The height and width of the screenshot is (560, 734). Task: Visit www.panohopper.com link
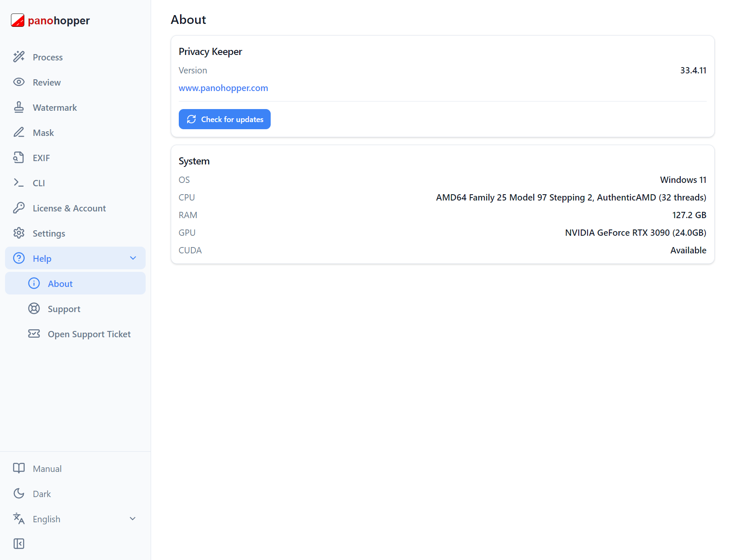click(223, 88)
